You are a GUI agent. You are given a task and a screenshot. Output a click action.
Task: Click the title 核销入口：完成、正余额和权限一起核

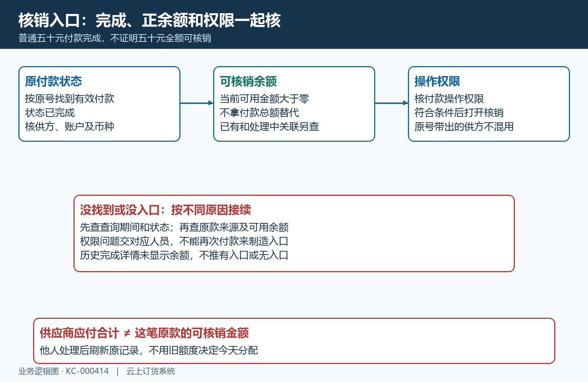(x=150, y=20)
